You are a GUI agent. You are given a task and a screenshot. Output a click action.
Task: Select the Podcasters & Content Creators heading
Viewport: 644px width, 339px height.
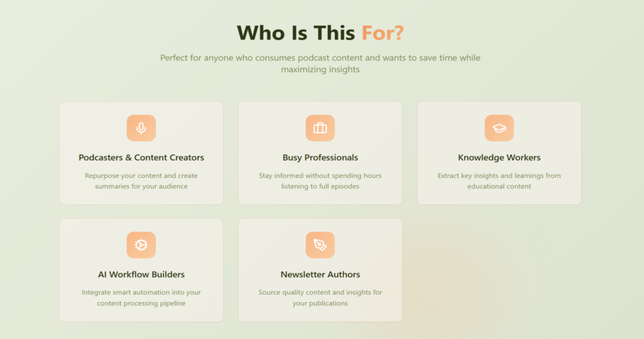(141, 157)
